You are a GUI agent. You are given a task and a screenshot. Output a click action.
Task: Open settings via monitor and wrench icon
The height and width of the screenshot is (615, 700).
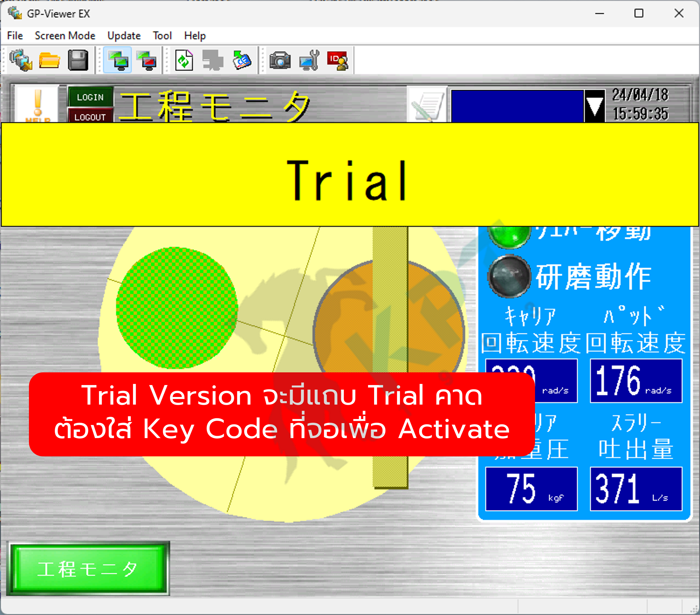309,60
